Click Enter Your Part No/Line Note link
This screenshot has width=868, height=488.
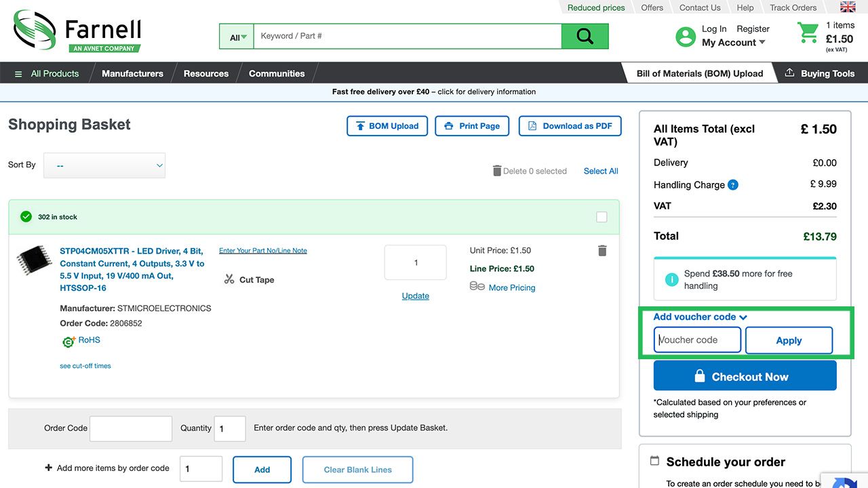263,251
